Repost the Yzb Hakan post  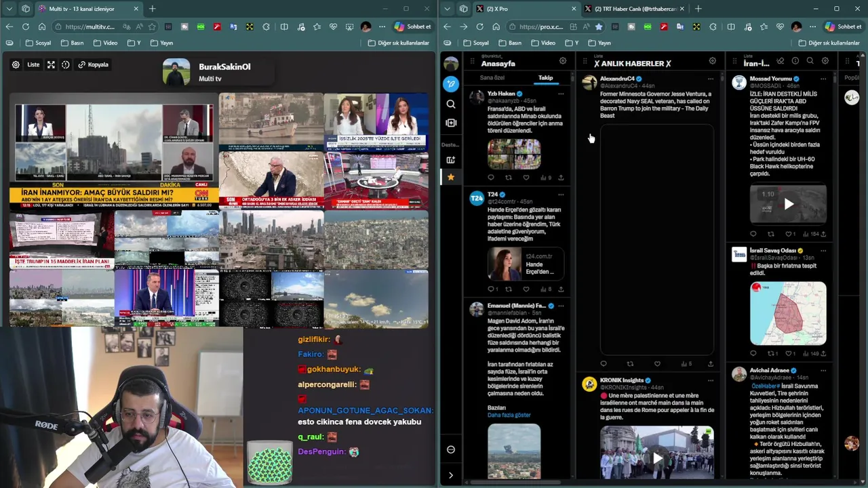509,178
